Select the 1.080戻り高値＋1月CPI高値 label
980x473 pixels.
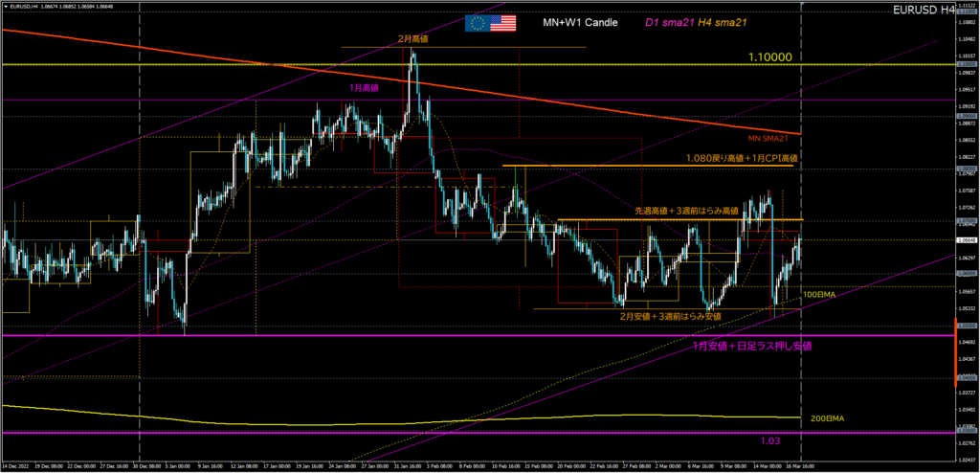(741, 157)
